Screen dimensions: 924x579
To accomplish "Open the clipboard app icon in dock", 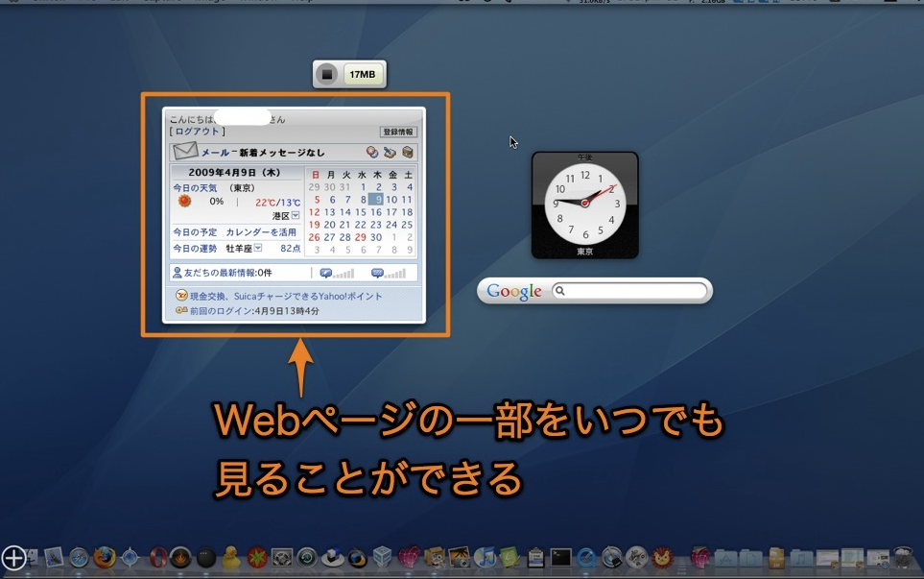I will (x=535, y=558).
